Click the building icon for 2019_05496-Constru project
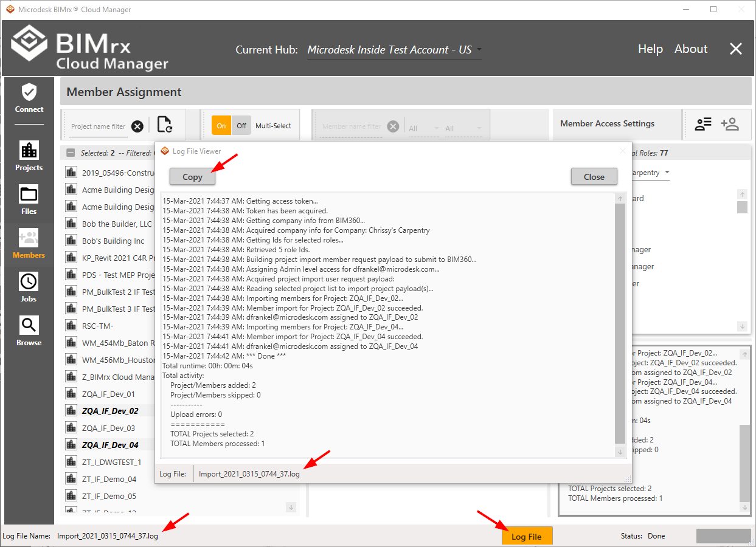 coord(71,173)
